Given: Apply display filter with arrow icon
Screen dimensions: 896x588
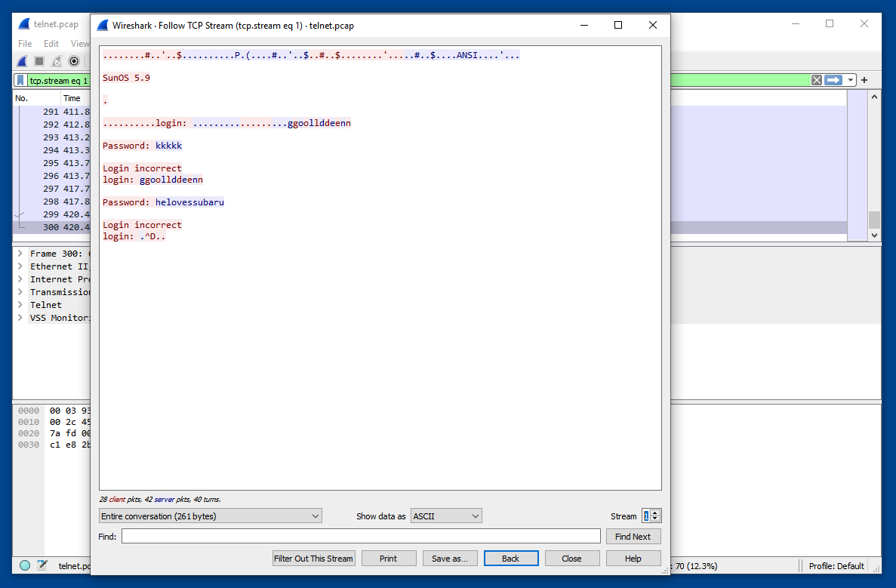Looking at the screenshot, I should [x=833, y=80].
